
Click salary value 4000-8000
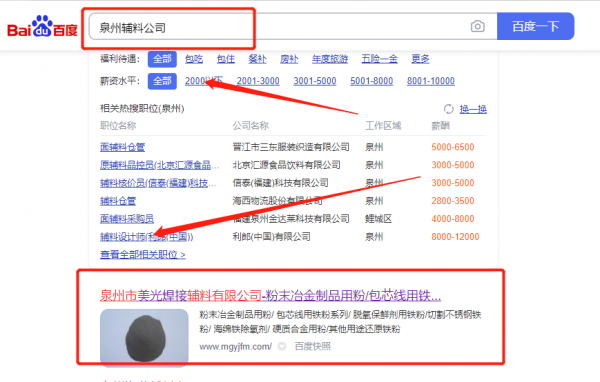point(453,219)
